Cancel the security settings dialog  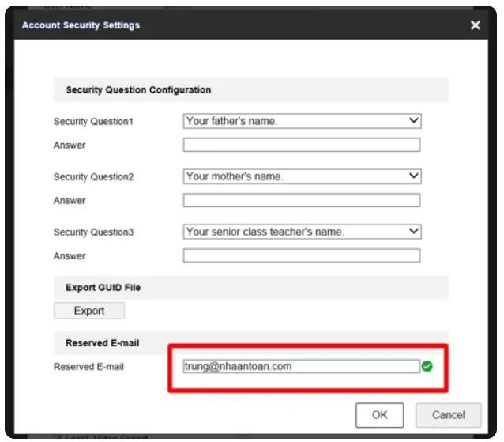point(448,414)
